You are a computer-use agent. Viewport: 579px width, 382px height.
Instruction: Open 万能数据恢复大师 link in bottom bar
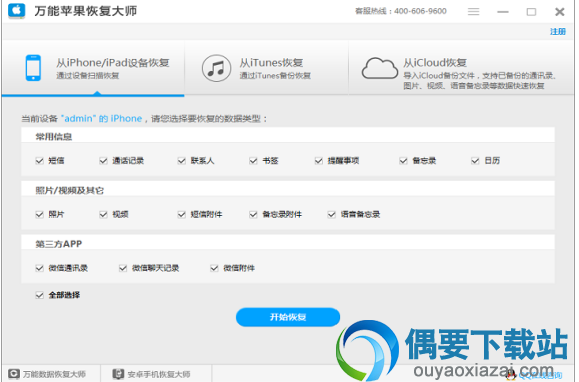click(54, 374)
